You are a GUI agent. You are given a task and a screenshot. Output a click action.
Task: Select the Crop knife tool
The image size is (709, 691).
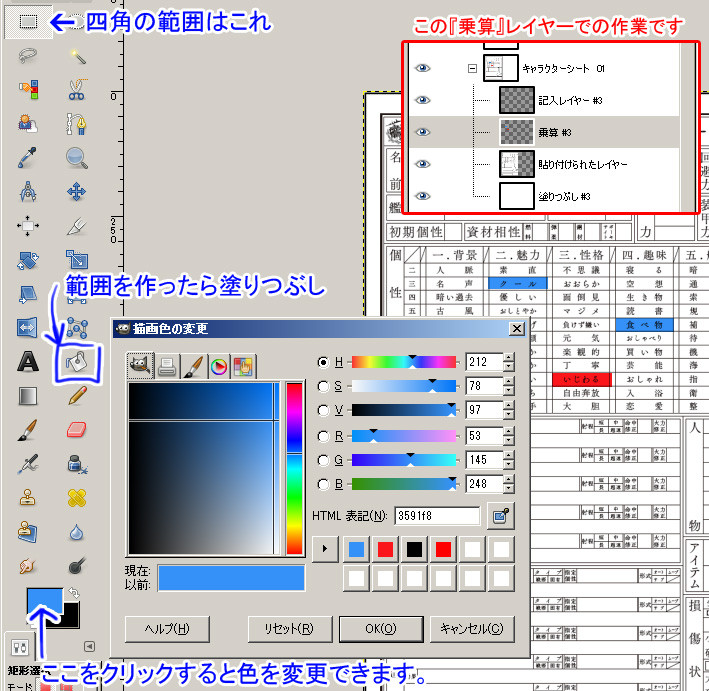[x=77, y=225]
